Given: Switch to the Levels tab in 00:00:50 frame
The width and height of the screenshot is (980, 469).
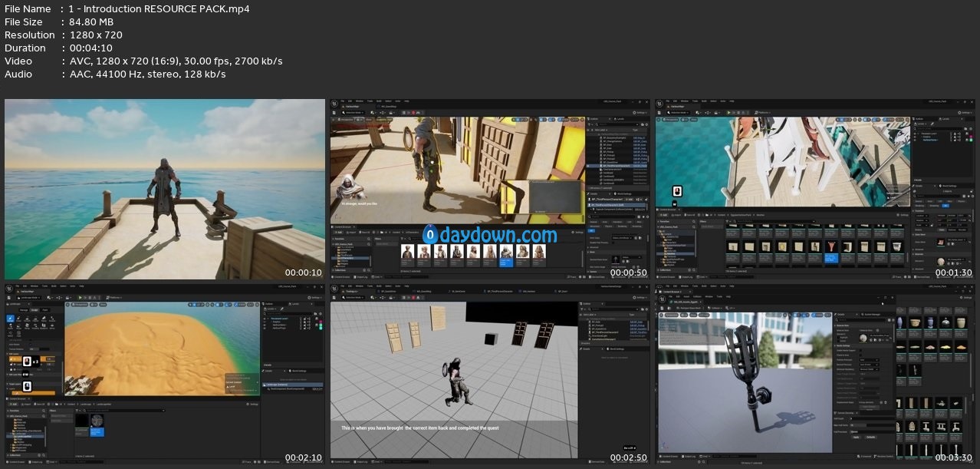Looking at the screenshot, I should tap(619, 119).
